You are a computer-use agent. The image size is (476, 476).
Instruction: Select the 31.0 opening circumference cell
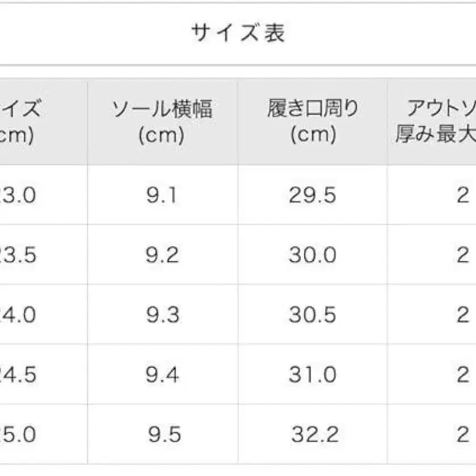[x=312, y=375]
